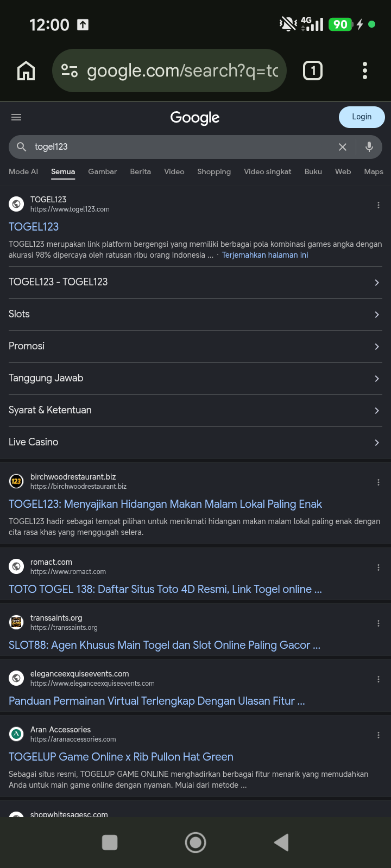
Task: Open the site info icon in the address bar
Action: pyautogui.click(x=70, y=71)
